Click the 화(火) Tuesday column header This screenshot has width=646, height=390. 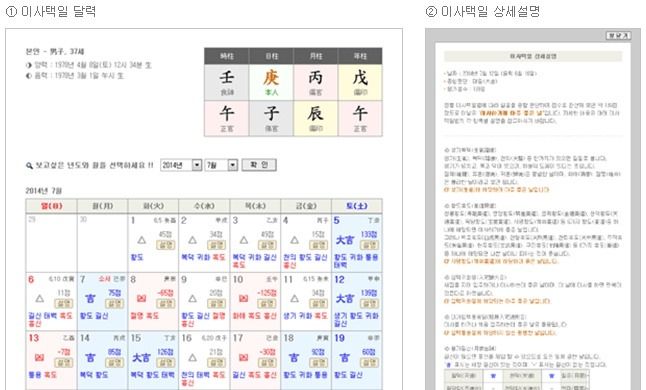click(x=153, y=206)
